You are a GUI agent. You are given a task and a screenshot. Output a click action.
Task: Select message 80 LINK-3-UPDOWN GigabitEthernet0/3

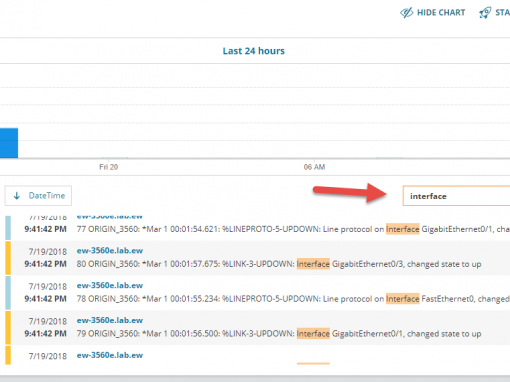pos(279,264)
